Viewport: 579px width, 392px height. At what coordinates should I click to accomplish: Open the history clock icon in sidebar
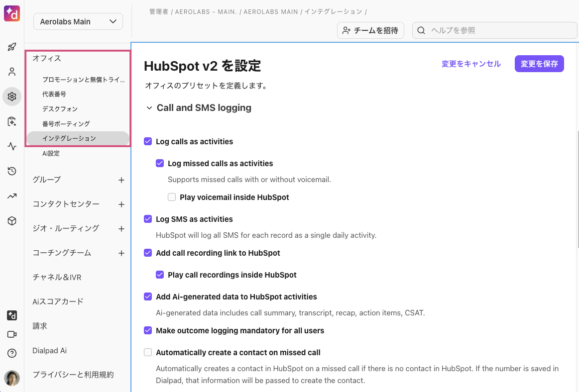(x=12, y=171)
